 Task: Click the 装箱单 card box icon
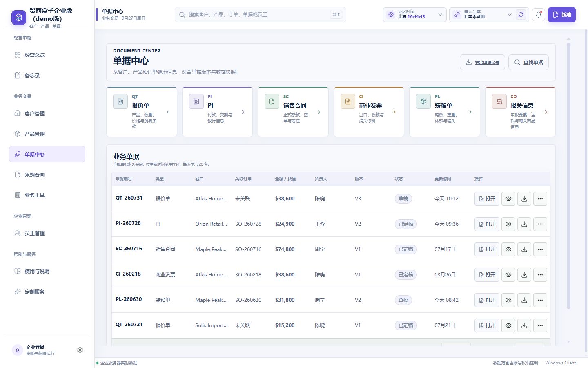pos(423,101)
